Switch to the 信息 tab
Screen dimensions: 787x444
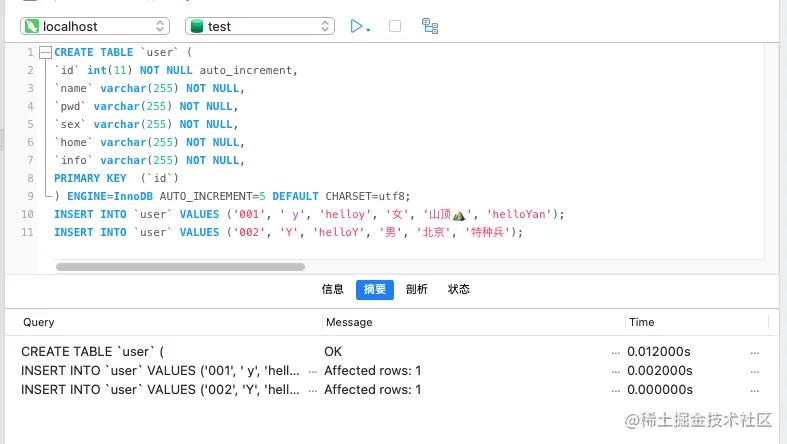(332, 289)
